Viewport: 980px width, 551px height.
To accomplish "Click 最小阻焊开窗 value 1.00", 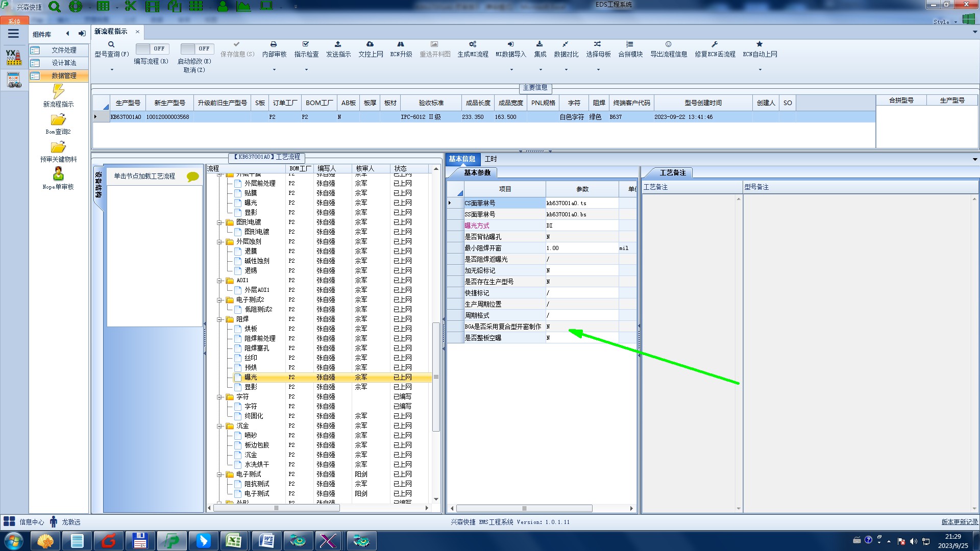I will 582,248.
